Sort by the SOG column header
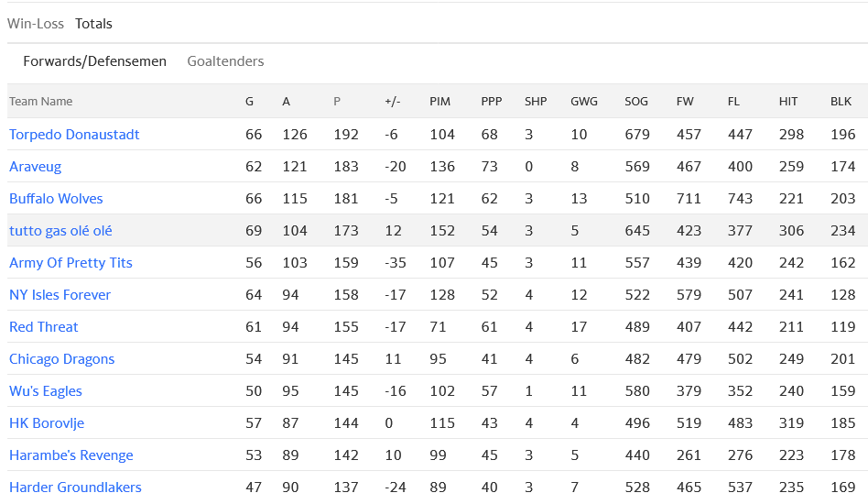868x504 pixels. tap(635, 102)
